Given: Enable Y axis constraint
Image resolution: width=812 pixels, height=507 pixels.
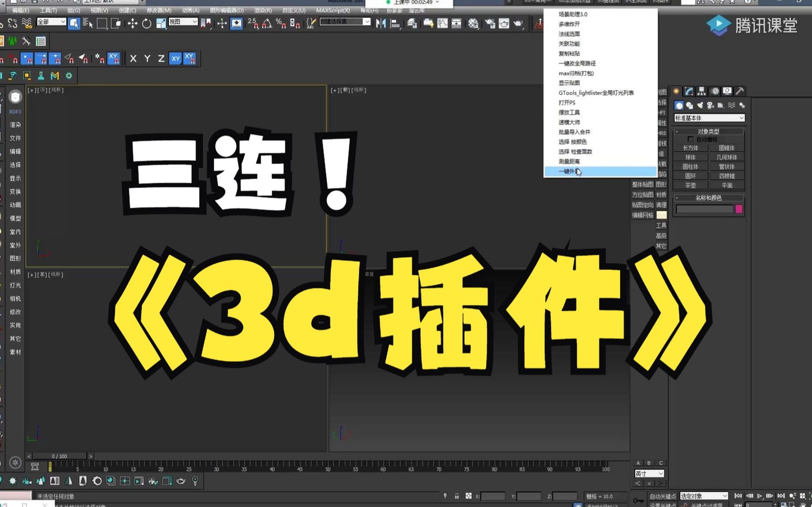Looking at the screenshot, I should (147, 58).
